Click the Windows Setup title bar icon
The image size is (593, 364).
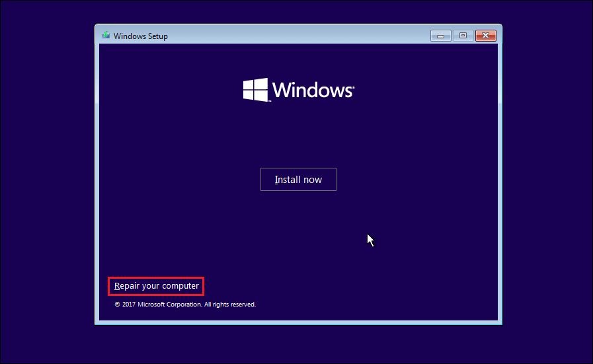point(106,36)
